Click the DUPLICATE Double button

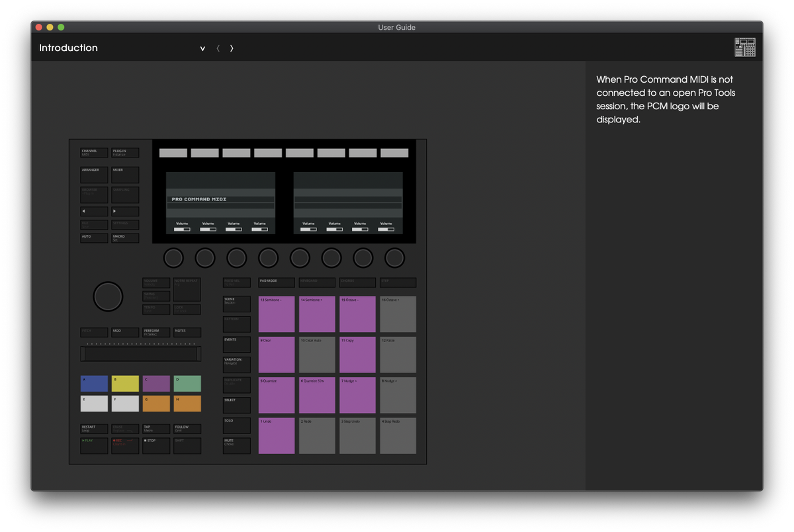coord(237,385)
